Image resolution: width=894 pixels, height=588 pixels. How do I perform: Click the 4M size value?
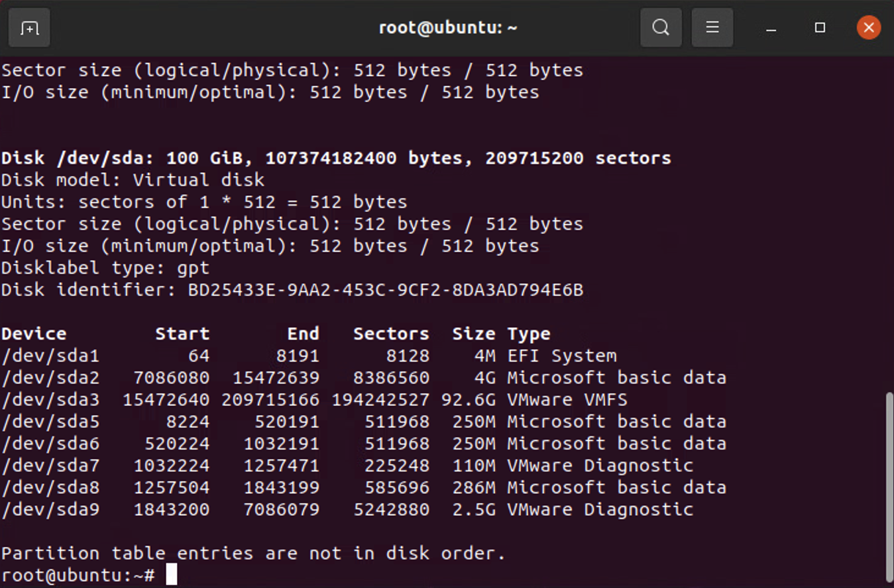pos(484,356)
